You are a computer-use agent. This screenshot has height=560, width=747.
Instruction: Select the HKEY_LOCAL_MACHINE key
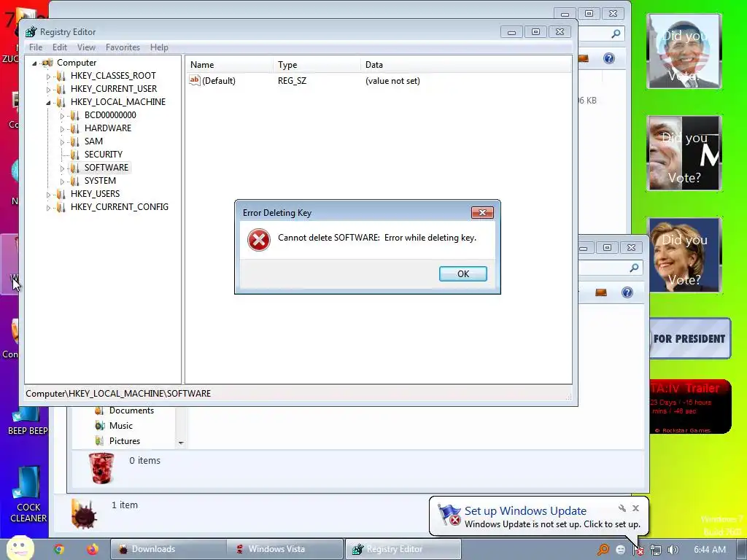pyautogui.click(x=117, y=102)
